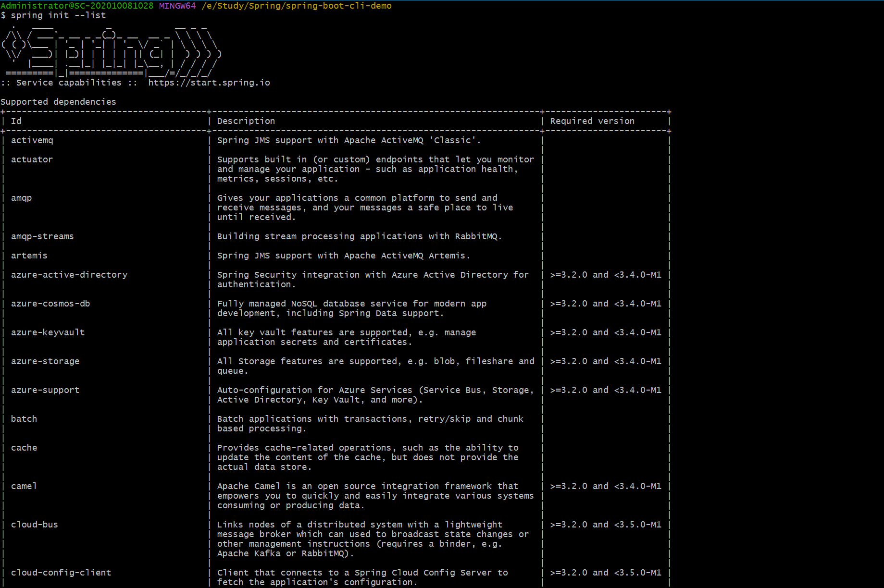Click the 'Supported dependencies' heading
The image size is (884, 588).
click(58, 102)
